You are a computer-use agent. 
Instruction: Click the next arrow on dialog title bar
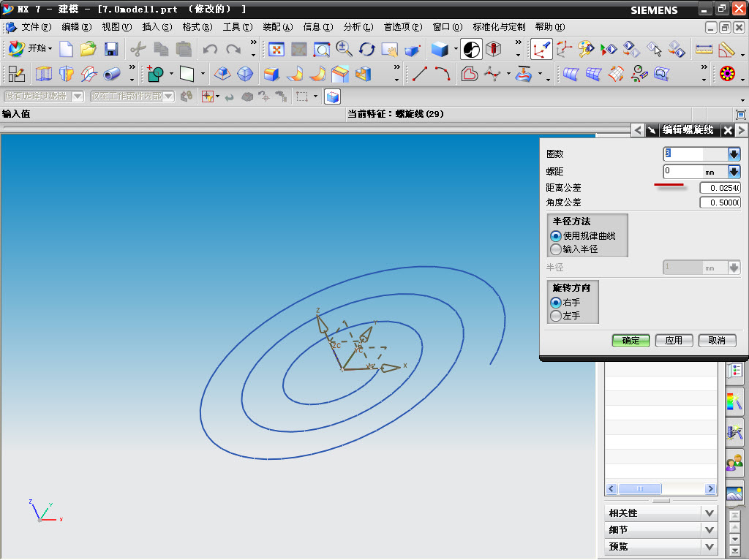click(x=742, y=130)
